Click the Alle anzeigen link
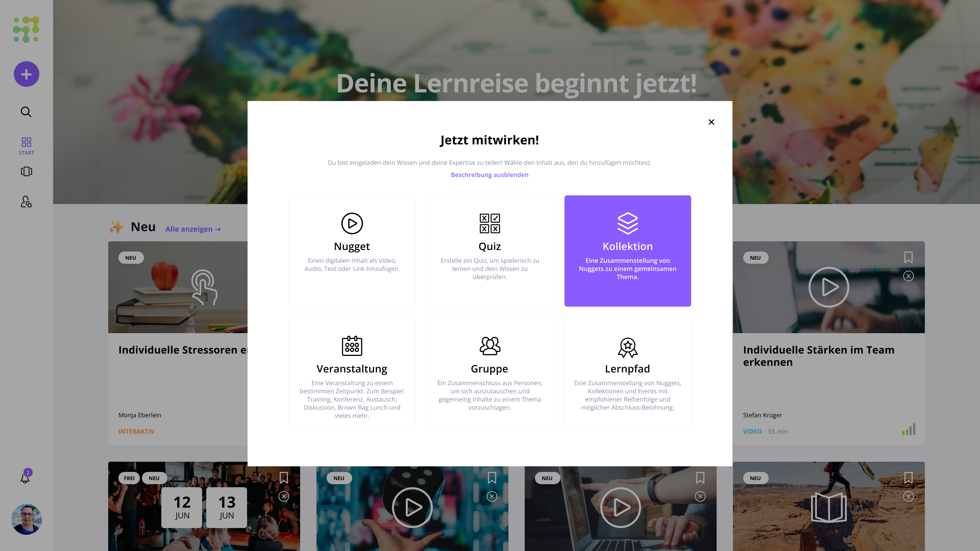The image size is (980, 551). click(x=193, y=229)
